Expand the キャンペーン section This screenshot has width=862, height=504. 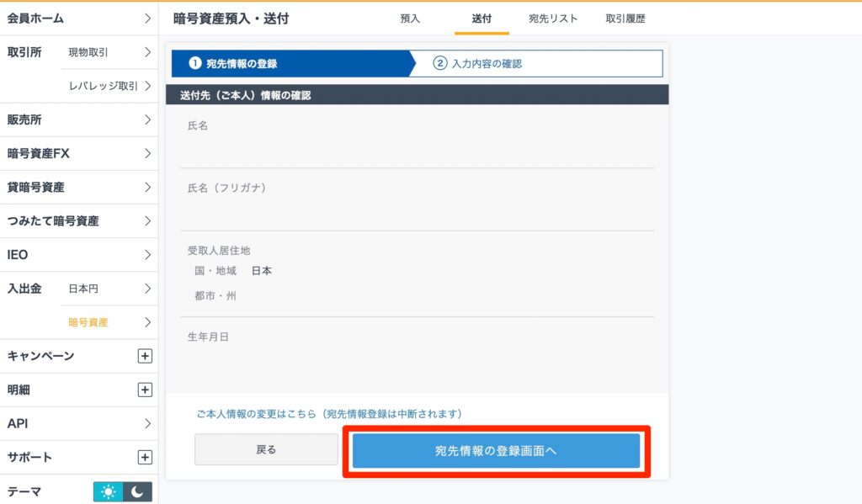(144, 356)
